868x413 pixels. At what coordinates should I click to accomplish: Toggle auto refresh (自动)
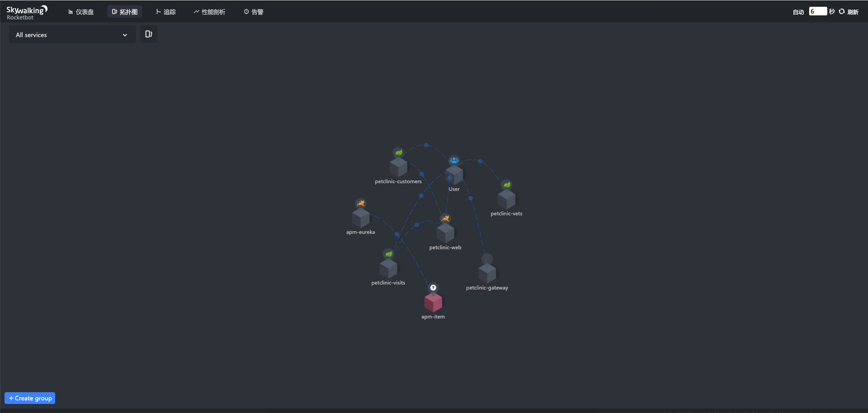point(798,12)
